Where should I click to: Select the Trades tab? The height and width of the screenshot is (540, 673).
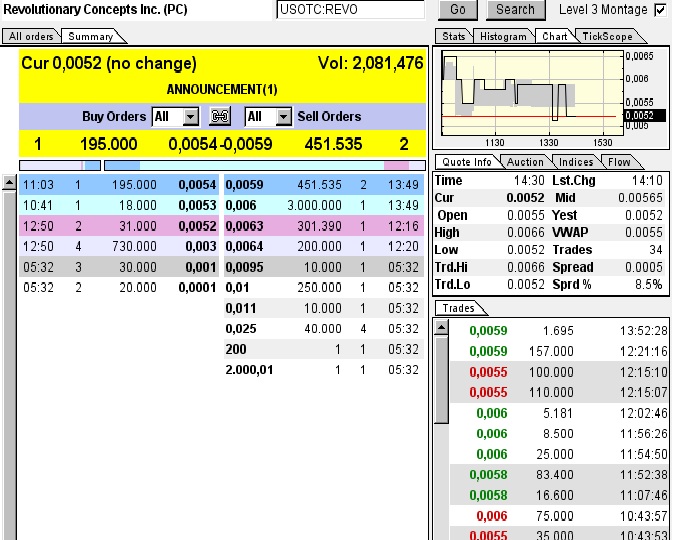coord(459,308)
